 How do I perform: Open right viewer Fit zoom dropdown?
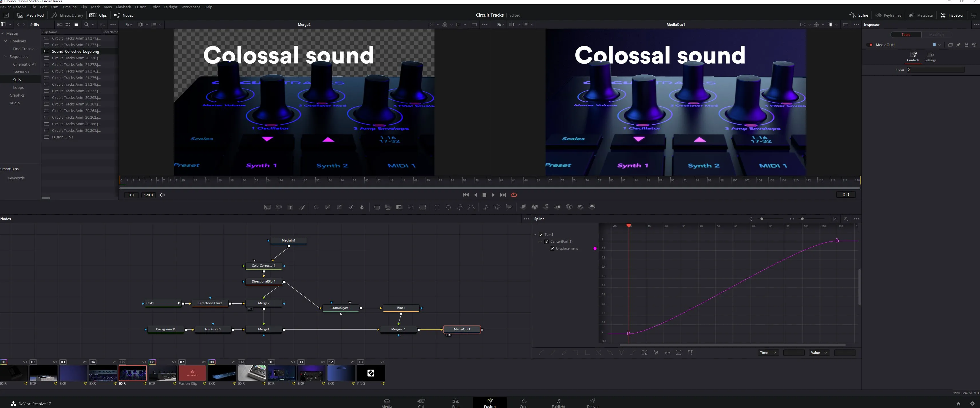coord(500,24)
